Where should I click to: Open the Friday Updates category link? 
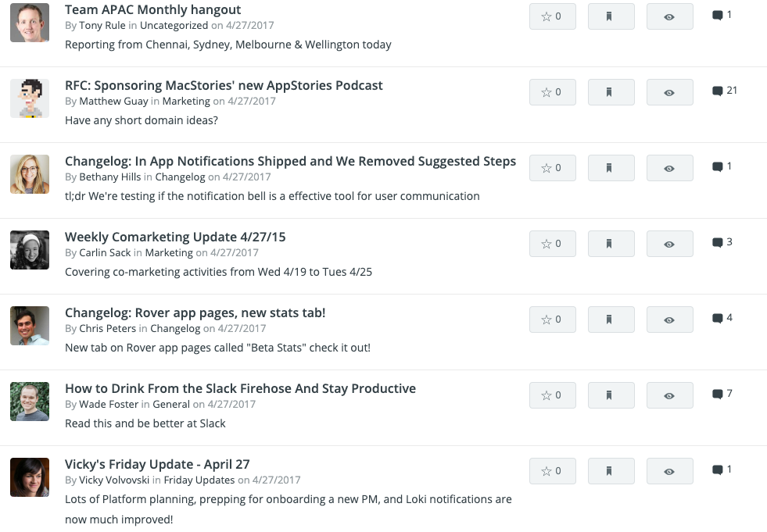[199, 480]
